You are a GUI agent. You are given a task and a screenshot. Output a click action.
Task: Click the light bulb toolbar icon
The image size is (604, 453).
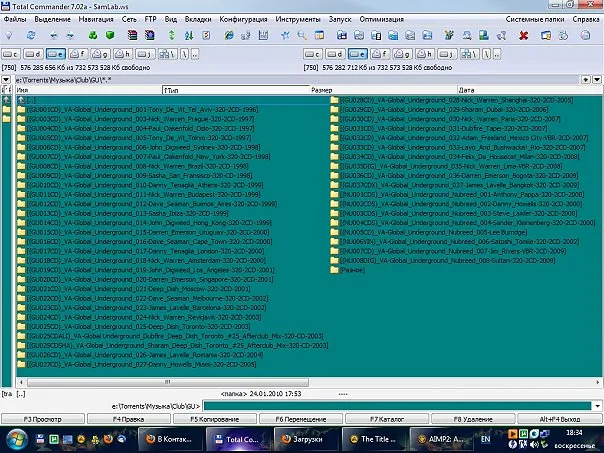pos(8,35)
